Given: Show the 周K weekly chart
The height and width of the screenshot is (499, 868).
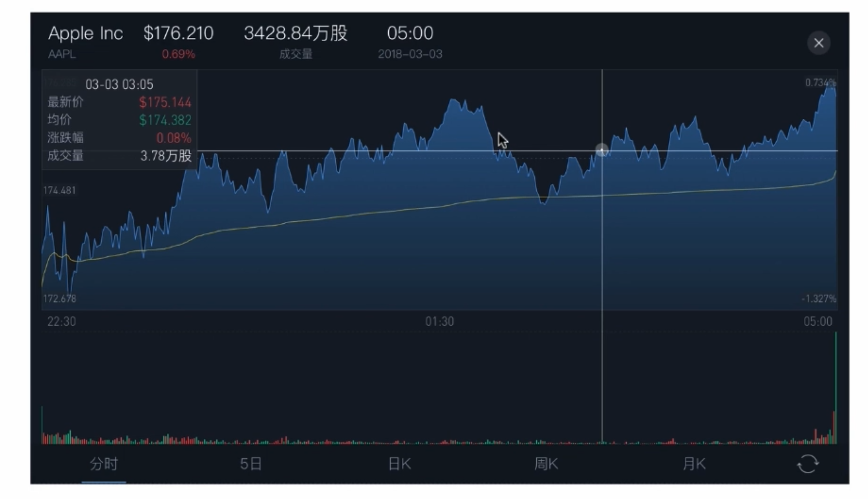Looking at the screenshot, I should [546, 464].
